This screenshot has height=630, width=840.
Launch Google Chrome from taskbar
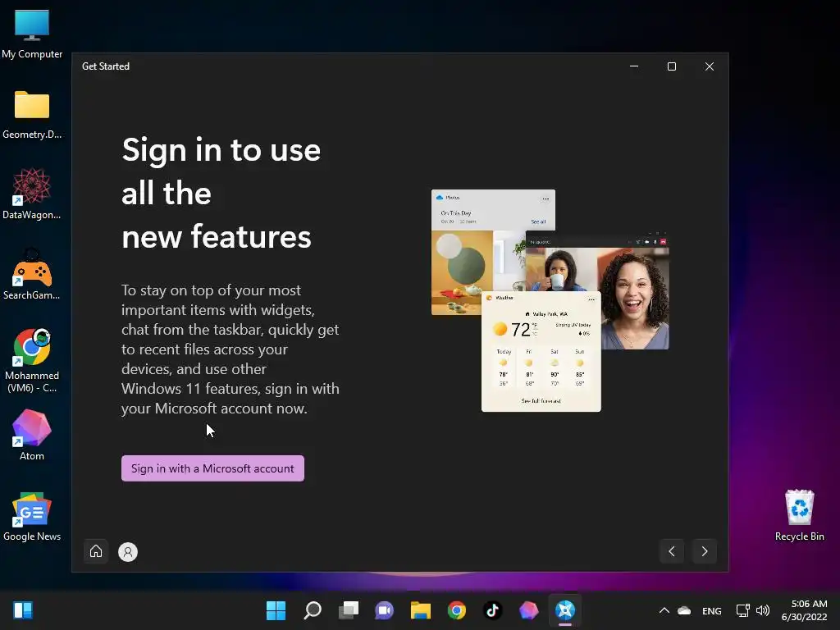pyautogui.click(x=456, y=610)
